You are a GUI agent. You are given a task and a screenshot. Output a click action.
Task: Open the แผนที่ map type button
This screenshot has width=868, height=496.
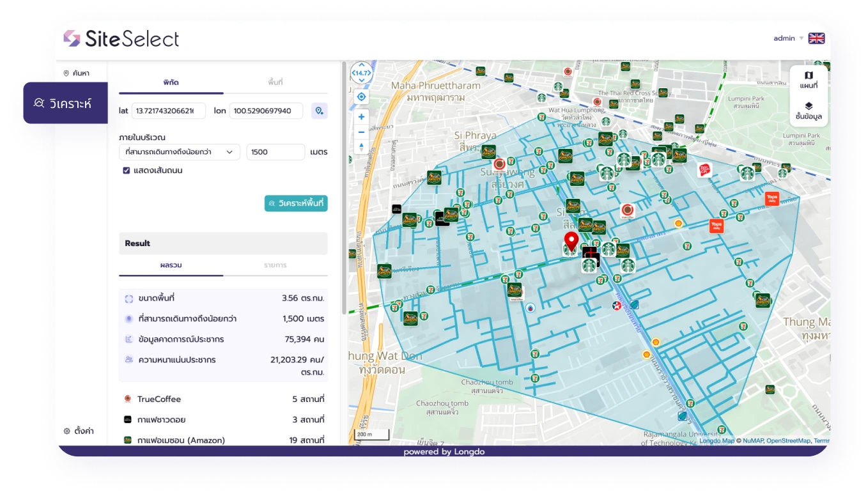[809, 81]
